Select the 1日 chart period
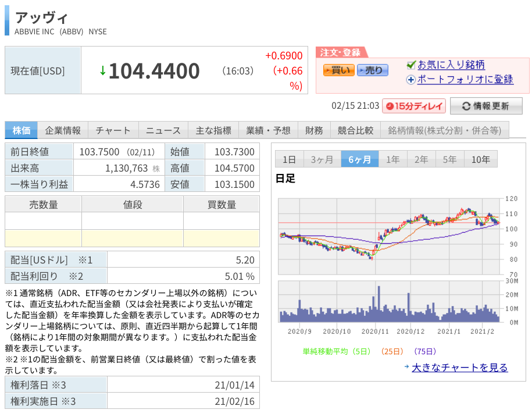The image size is (532, 413). (x=289, y=159)
